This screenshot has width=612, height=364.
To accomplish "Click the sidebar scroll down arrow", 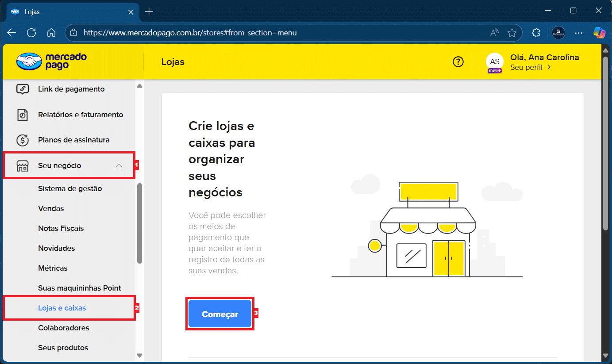I will click(x=139, y=355).
